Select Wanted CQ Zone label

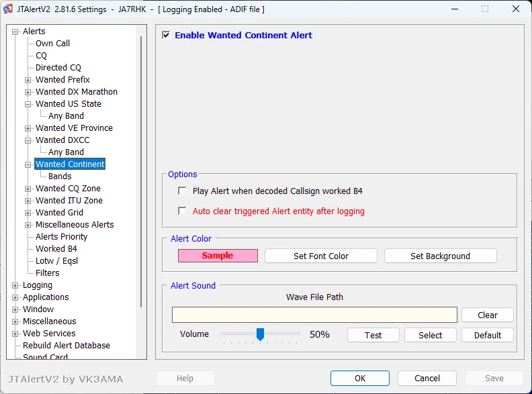point(69,189)
